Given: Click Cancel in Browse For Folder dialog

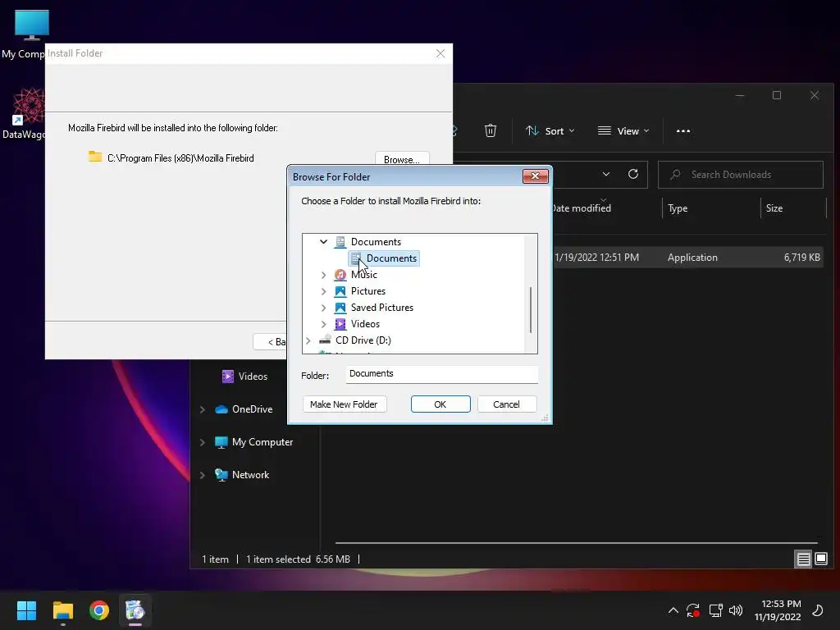Looking at the screenshot, I should click(506, 404).
